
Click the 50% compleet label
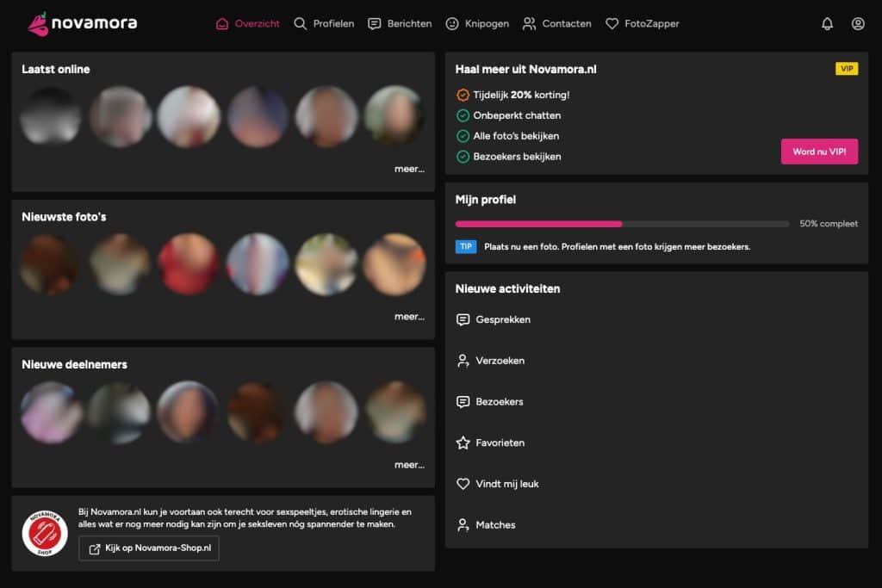829,224
